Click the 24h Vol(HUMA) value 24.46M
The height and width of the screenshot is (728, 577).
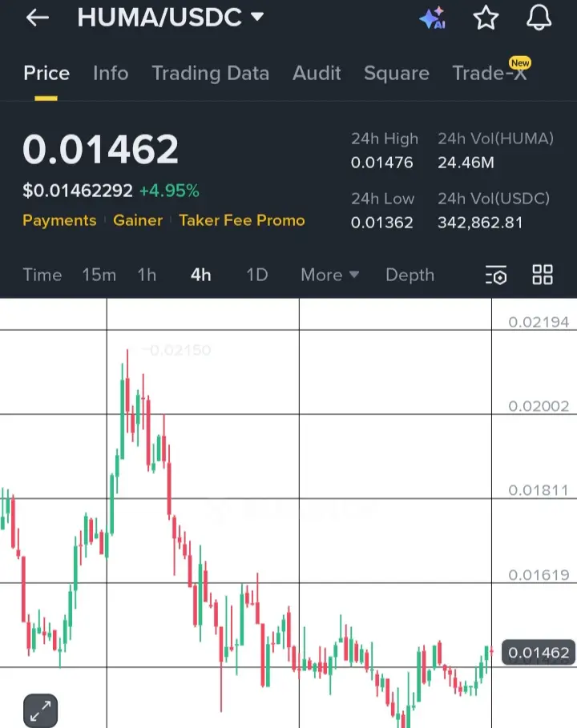[466, 163]
